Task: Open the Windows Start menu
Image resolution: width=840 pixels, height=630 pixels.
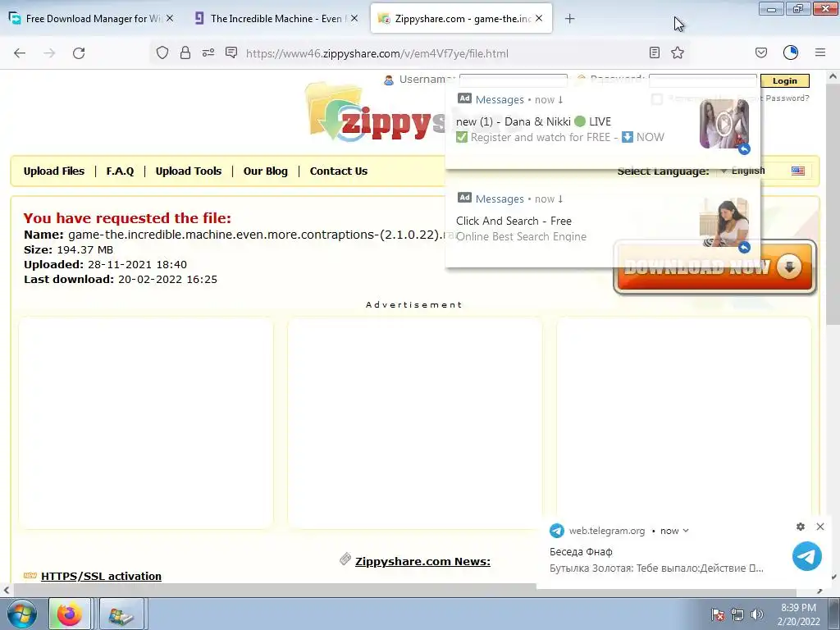Action: click(x=21, y=614)
